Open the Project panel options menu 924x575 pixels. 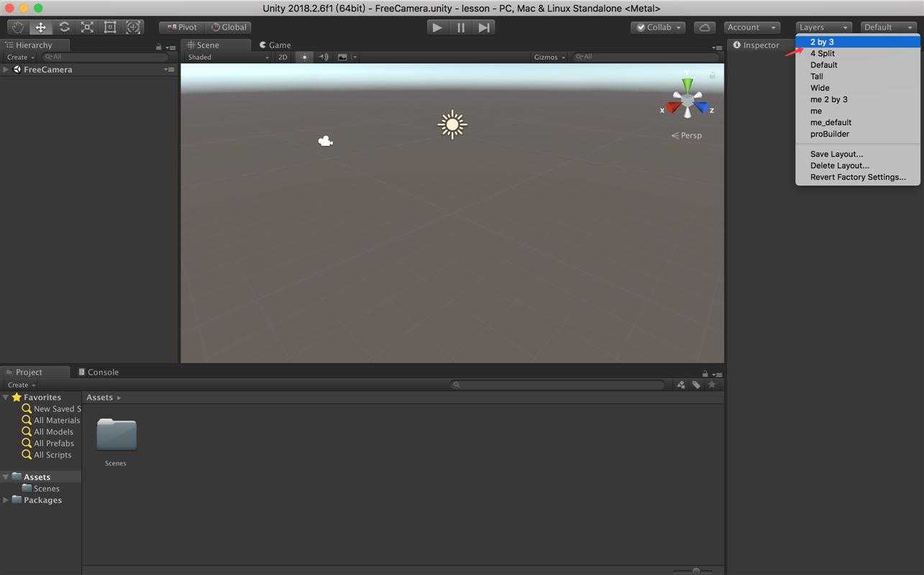[x=717, y=374]
